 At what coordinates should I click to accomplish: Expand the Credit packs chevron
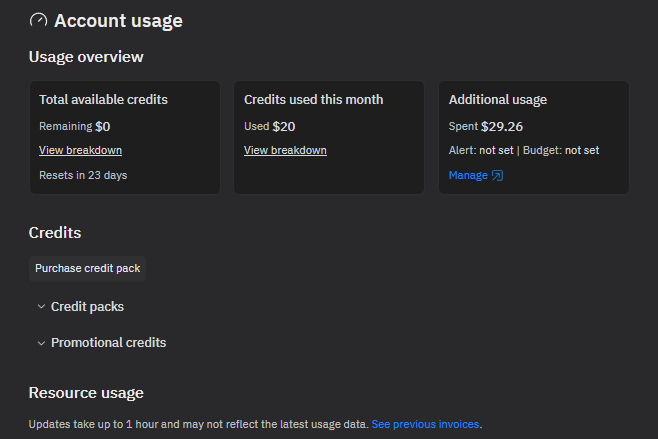click(41, 307)
